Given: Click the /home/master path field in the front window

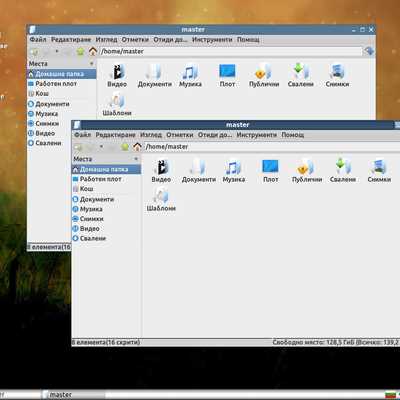Looking at the screenshot, I should (x=272, y=147).
